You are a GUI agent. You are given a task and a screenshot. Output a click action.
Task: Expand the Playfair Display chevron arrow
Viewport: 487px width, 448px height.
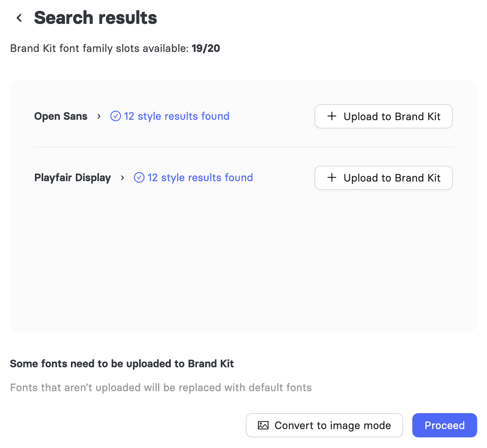click(123, 178)
